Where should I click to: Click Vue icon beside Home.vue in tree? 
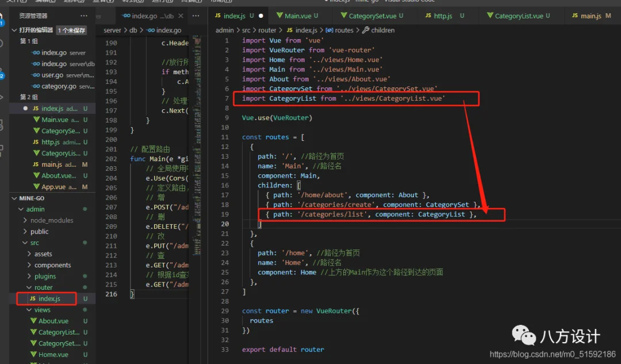[x=34, y=354]
